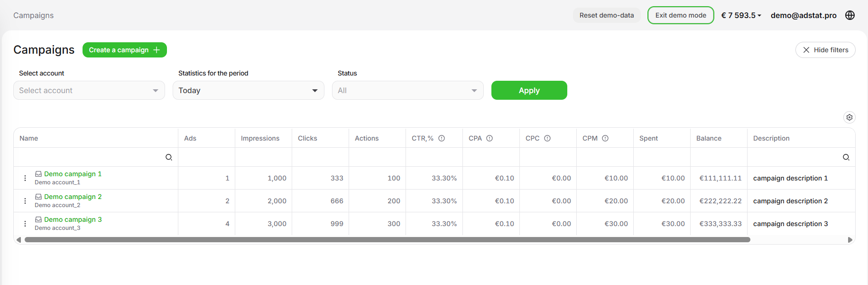Click the CPM info icon
Viewport: 868px width, 285px height.
tap(605, 138)
